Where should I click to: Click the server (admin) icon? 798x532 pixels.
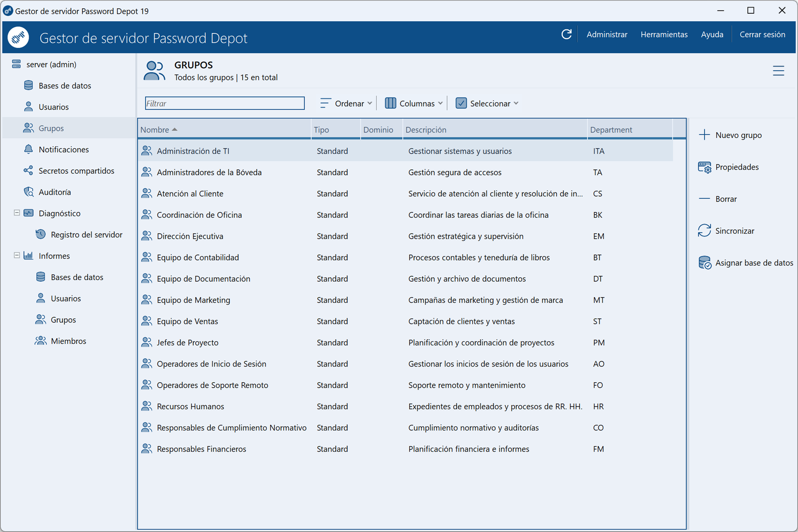click(x=16, y=64)
